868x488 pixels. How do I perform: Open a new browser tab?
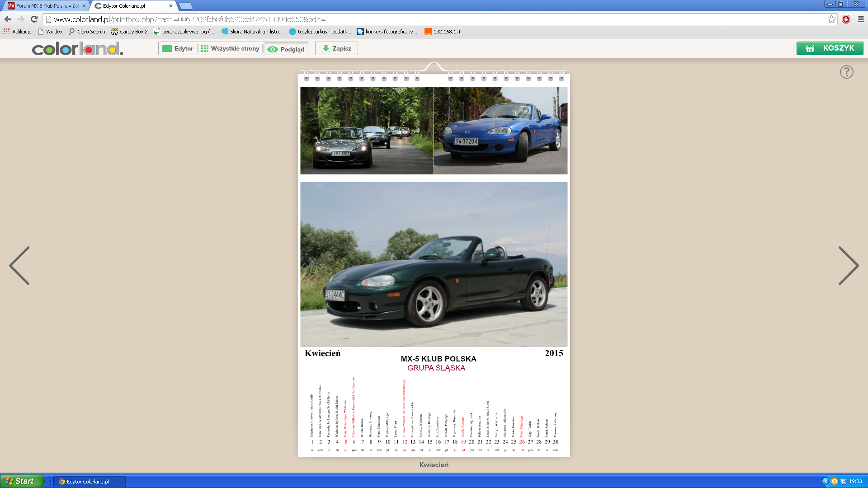[x=185, y=6]
